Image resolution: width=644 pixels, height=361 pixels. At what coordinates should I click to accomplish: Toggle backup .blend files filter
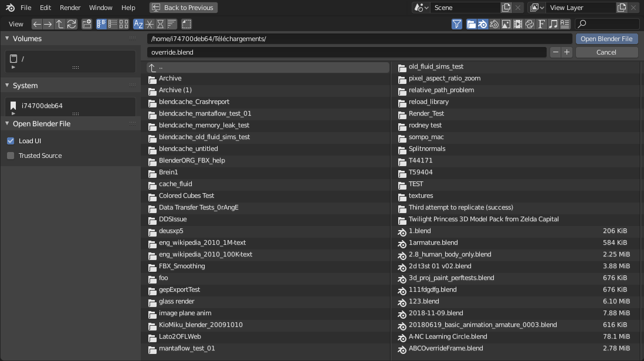(x=494, y=24)
